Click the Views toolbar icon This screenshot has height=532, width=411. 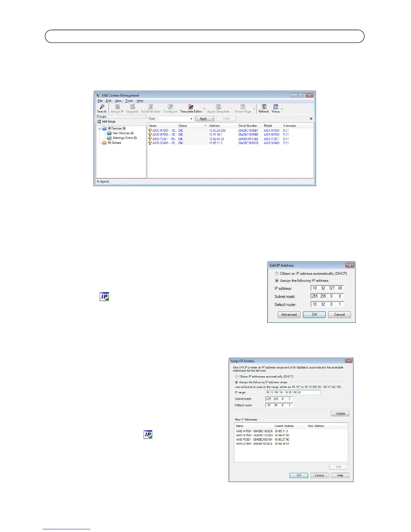tap(275, 108)
